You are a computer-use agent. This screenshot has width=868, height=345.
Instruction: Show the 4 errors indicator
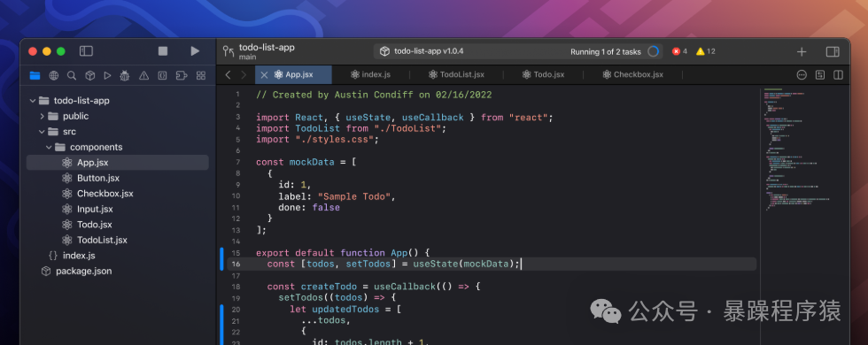coord(680,51)
